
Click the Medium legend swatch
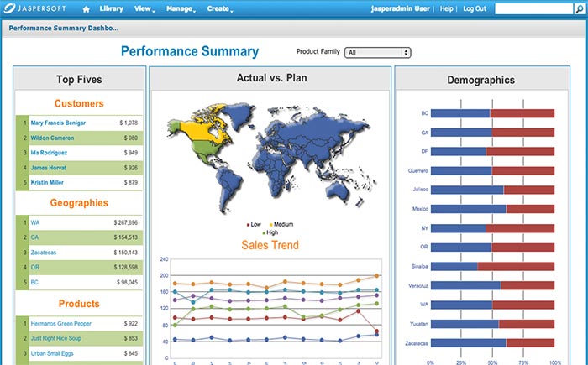[x=270, y=225]
